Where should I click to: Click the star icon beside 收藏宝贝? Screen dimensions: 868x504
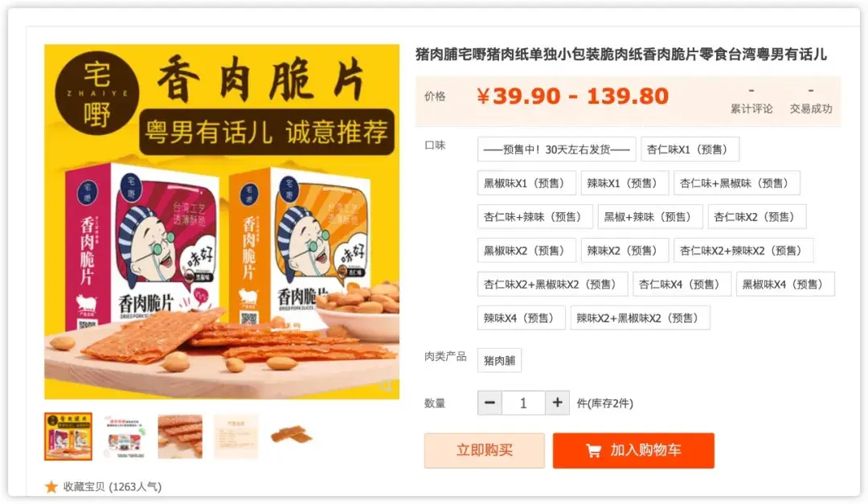click(x=51, y=487)
